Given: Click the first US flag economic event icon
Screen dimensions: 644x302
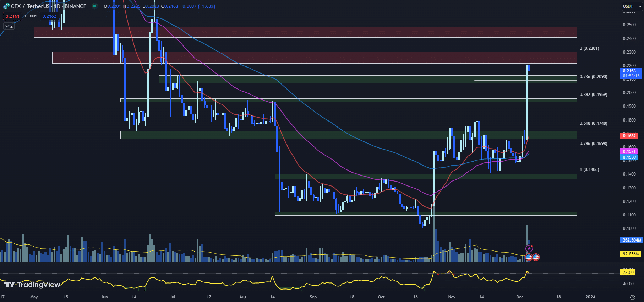Looking at the screenshot, I should pos(529,257).
